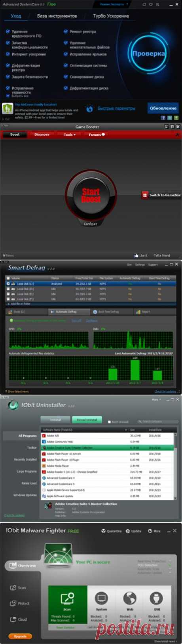Screen dimensions: 182x644
Task: Toggle the Ремонт реестра checkbox
Action: click(66, 31)
